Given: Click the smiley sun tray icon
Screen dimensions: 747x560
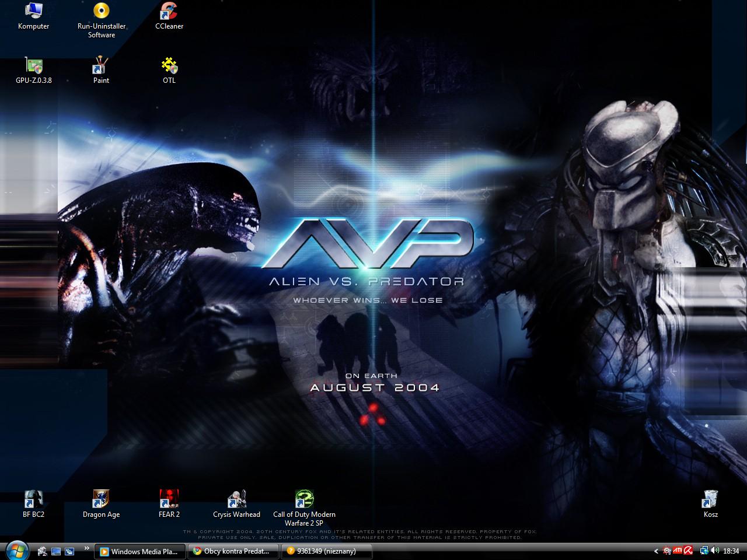Looking at the screenshot, I should pos(667,551).
